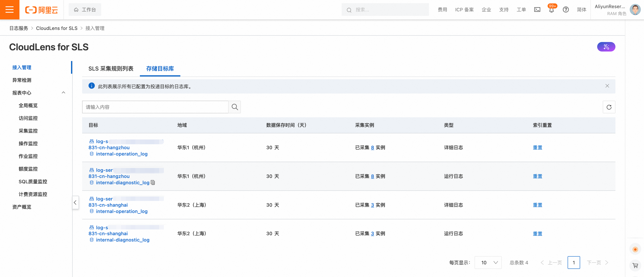The width and height of the screenshot is (644, 277).
Task: Click the Aliyun logo
Action: point(41,10)
